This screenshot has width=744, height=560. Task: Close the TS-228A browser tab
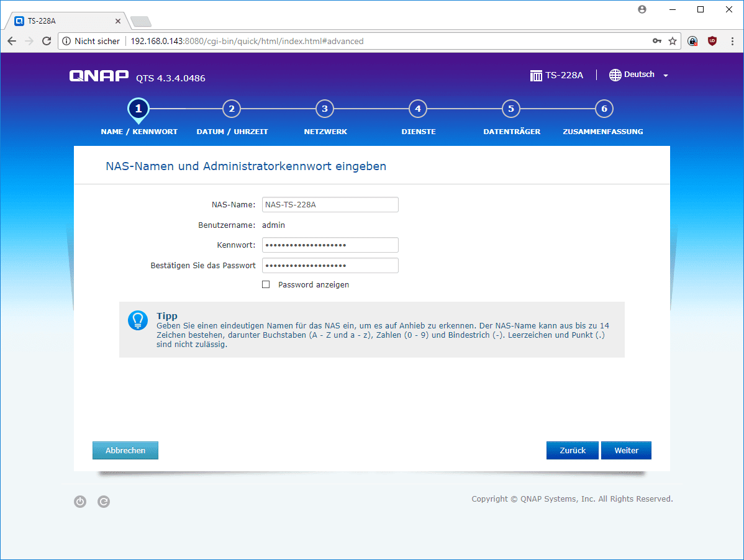pos(117,21)
